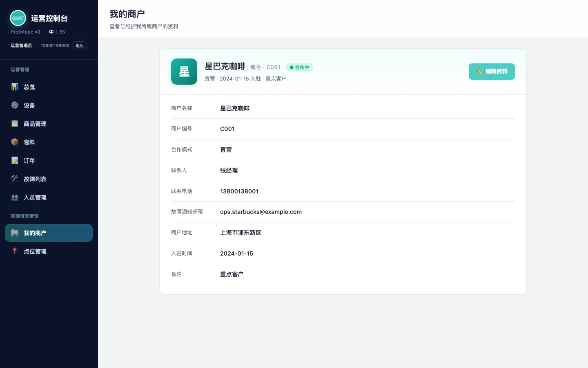Switch language to EN
Screen dimensions: 588x368
click(x=62, y=32)
